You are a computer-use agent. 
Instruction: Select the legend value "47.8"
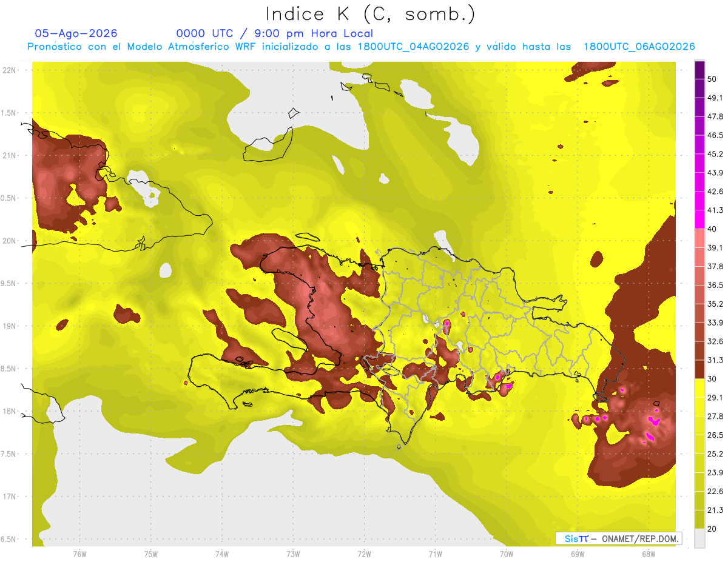[715, 116]
